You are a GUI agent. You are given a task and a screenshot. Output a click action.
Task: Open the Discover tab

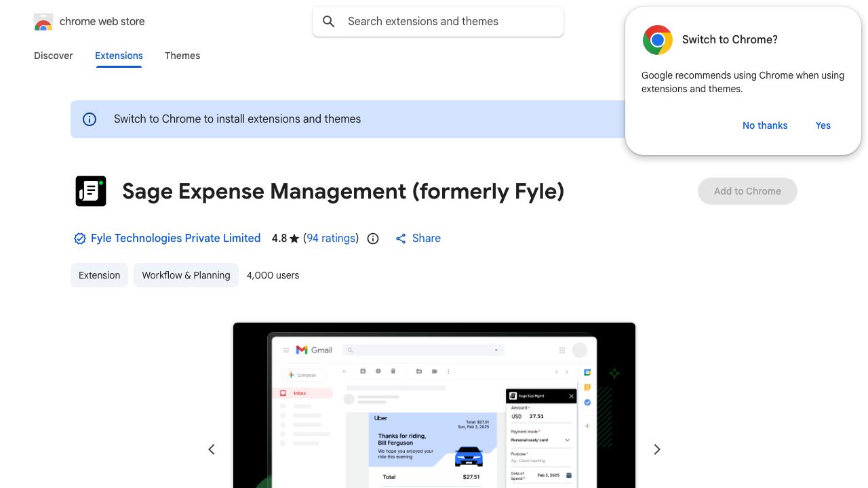click(54, 56)
